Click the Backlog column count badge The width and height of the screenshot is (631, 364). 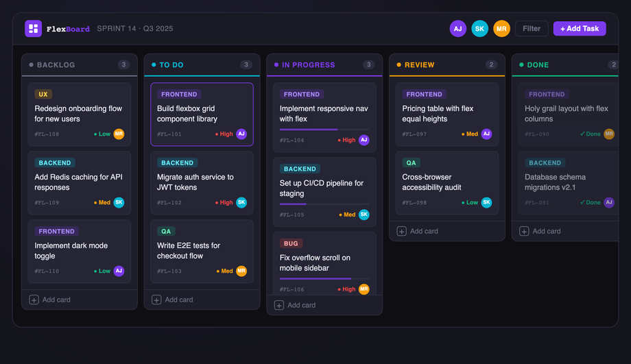[123, 64]
